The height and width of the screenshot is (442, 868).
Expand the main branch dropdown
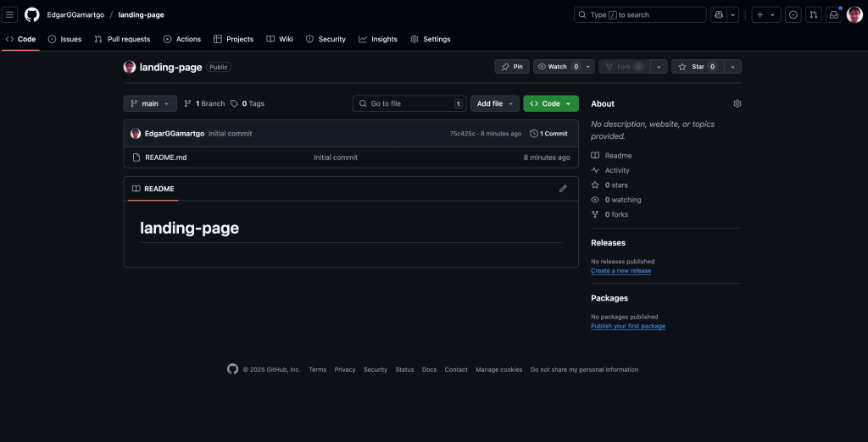coord(150,103)
